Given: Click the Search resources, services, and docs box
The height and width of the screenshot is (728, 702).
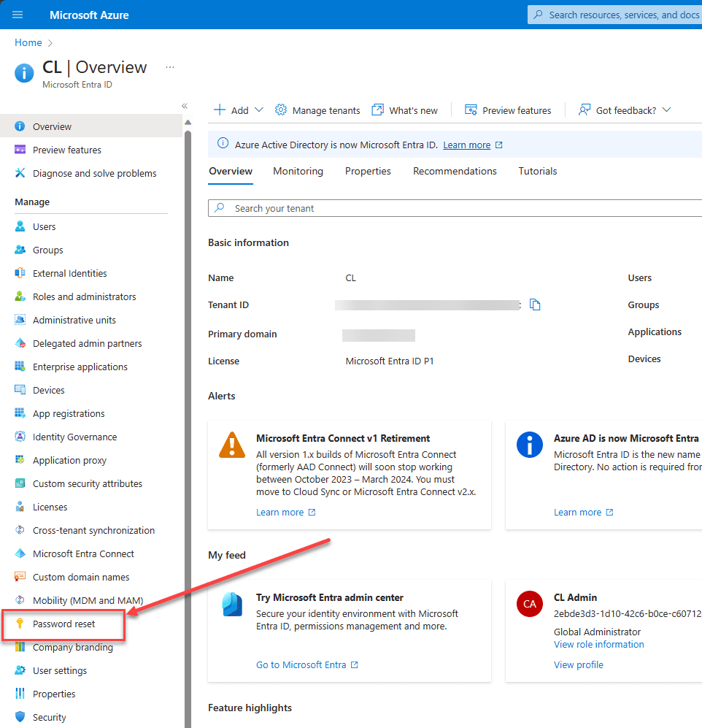Looking at the screenshot, I should coord(614,15).
